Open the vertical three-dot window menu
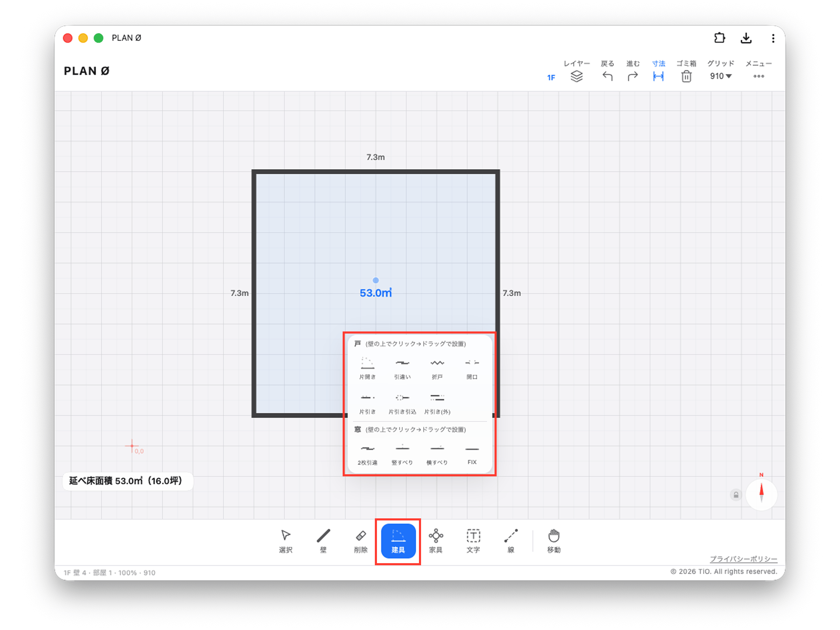Viewport: 840px width, 630px height. point(773,38)
